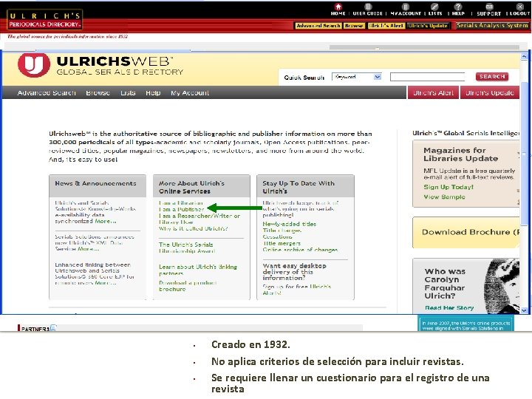Open the Online archive of changes link
This screenshot has width=532, height=399.
pyautogui.click(x=300, y=250)
